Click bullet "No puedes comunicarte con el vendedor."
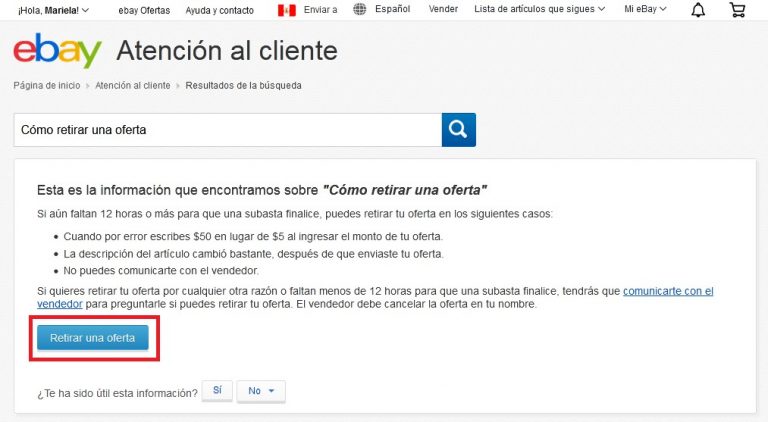This screenshot has height=422, width=768. point(161,271)
